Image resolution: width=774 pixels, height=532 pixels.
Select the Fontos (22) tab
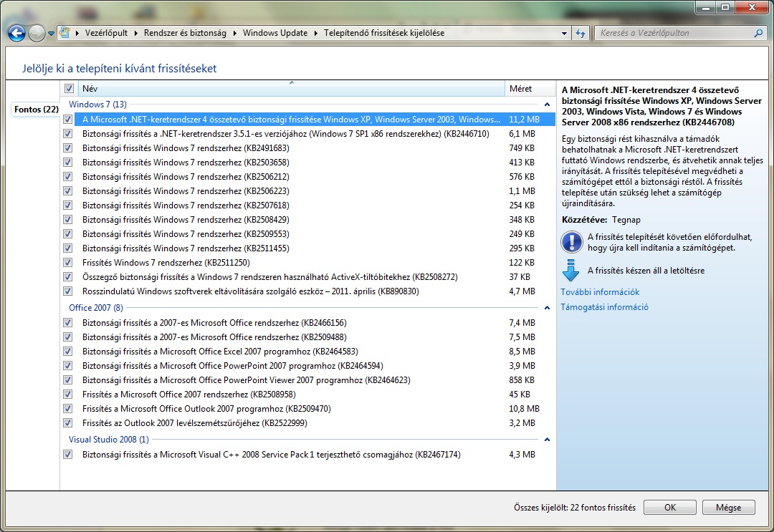(x=36, y=109)
